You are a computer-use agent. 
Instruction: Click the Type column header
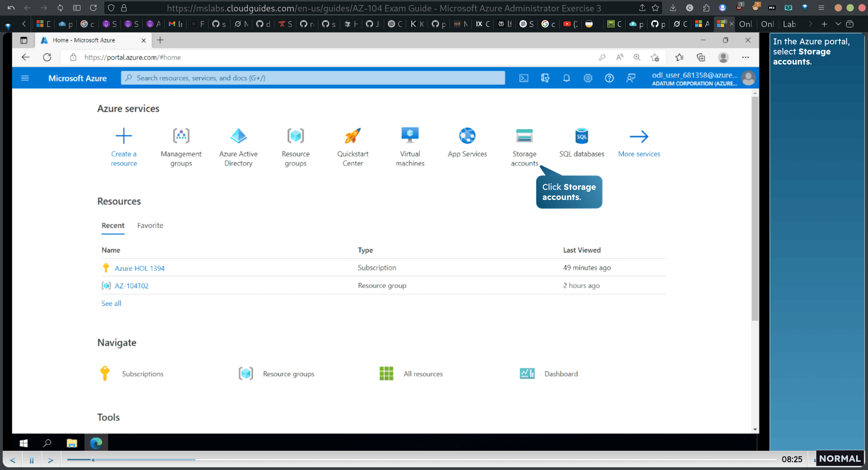click(x=365, y=250)
